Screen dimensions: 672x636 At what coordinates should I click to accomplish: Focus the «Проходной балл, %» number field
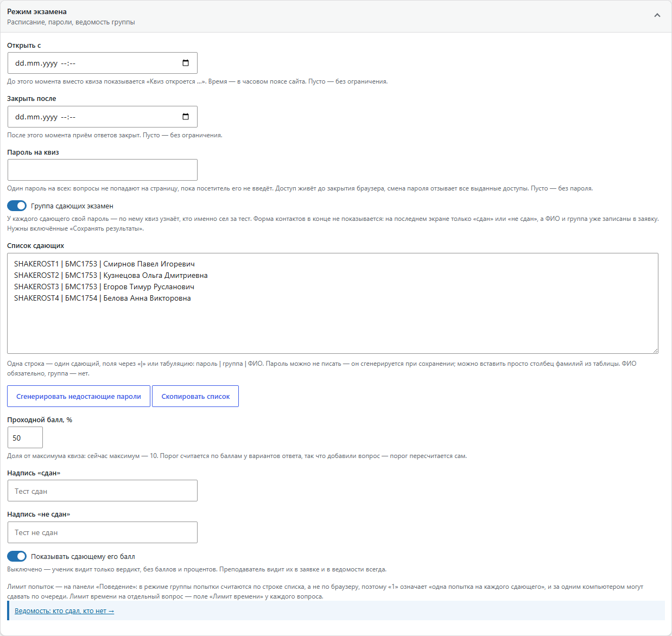point(25,437)
